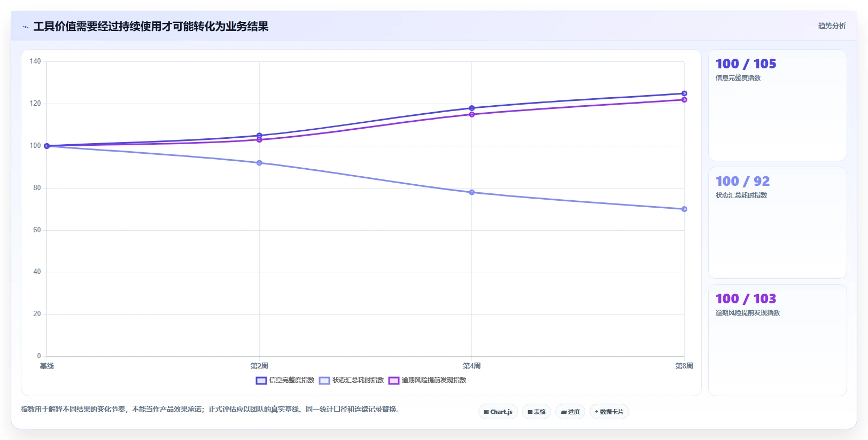Viewport: 868px width, 440px height.
Task: Click the 状态汇总耗时指数 legend label
Action: pos(358,380)
